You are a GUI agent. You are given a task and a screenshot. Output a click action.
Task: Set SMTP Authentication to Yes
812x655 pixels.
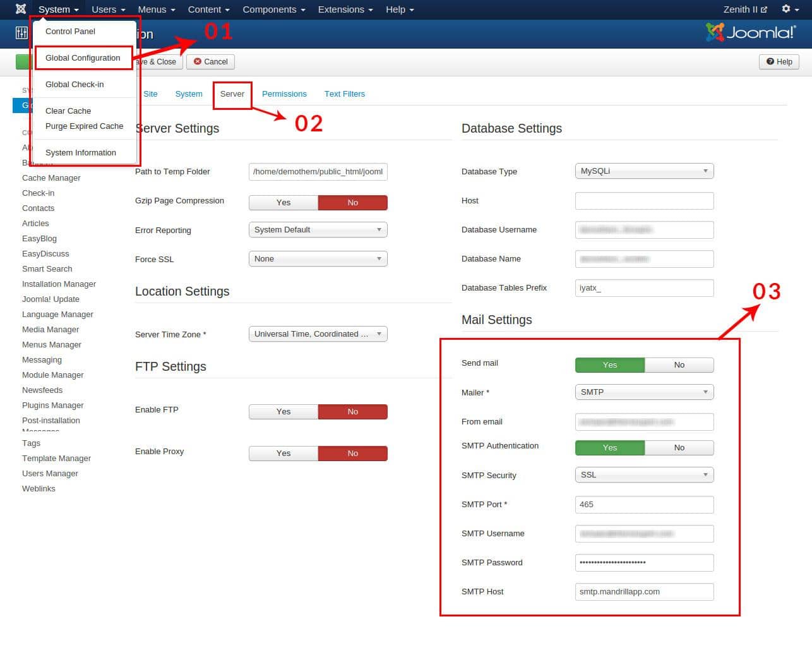pyautogui.click(x=610, y=447)
